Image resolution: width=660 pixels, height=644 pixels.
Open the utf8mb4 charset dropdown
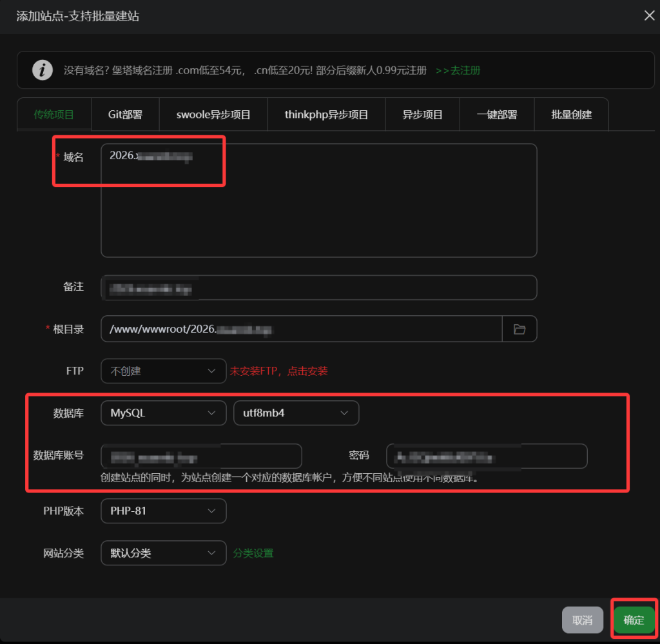point(296,413)
